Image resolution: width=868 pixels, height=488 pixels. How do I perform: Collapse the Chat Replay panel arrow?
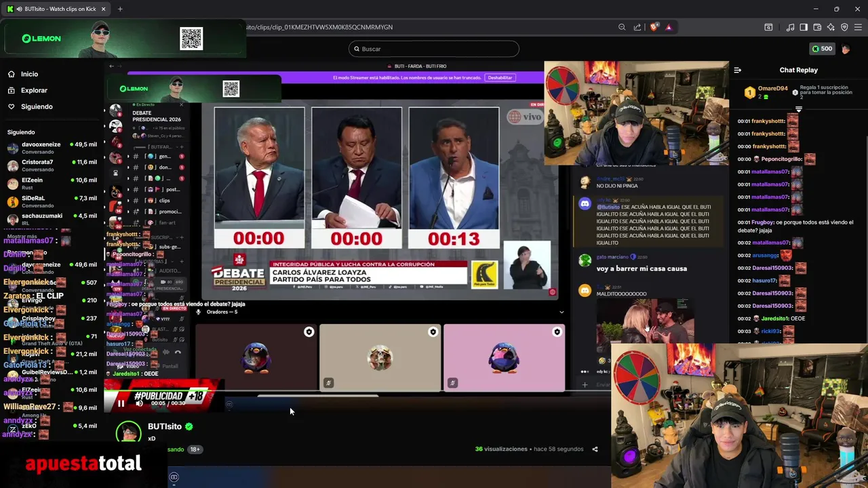[x=738, y=70]
